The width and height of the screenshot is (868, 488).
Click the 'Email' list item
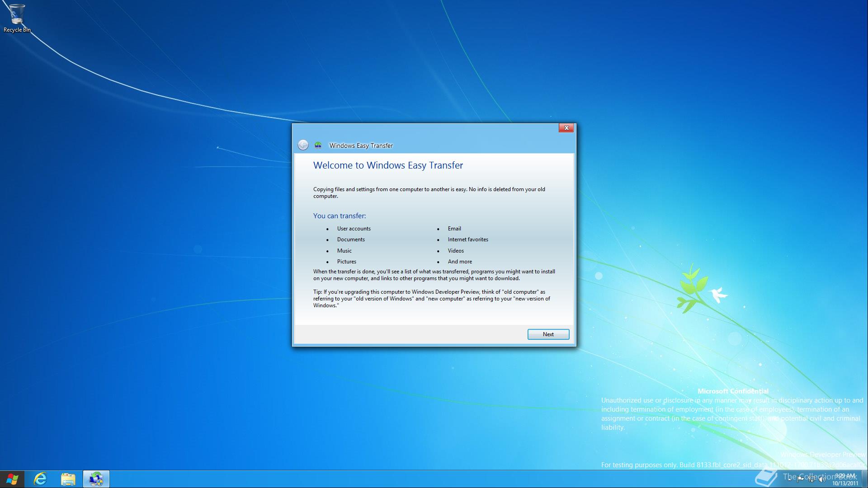pos(454,229)
